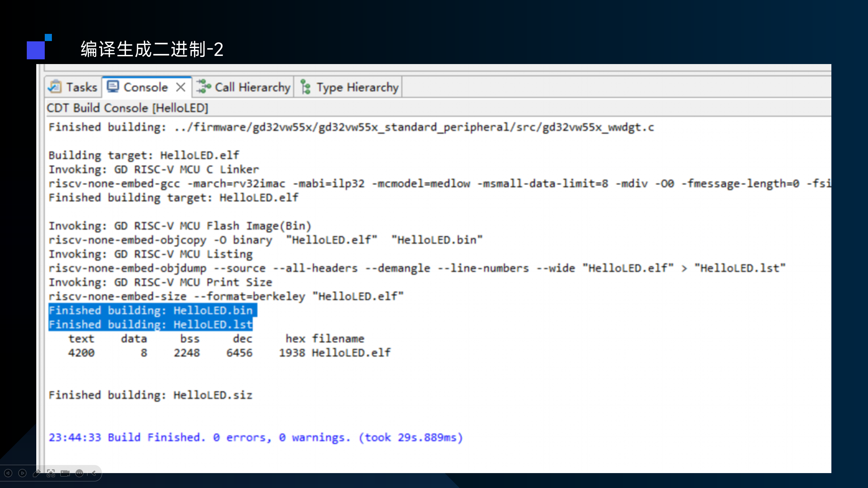The height and width of the screenshot is (488, 868).
Task: Close the Console tab
Action: pyautogui.click(x=181, y=87)
